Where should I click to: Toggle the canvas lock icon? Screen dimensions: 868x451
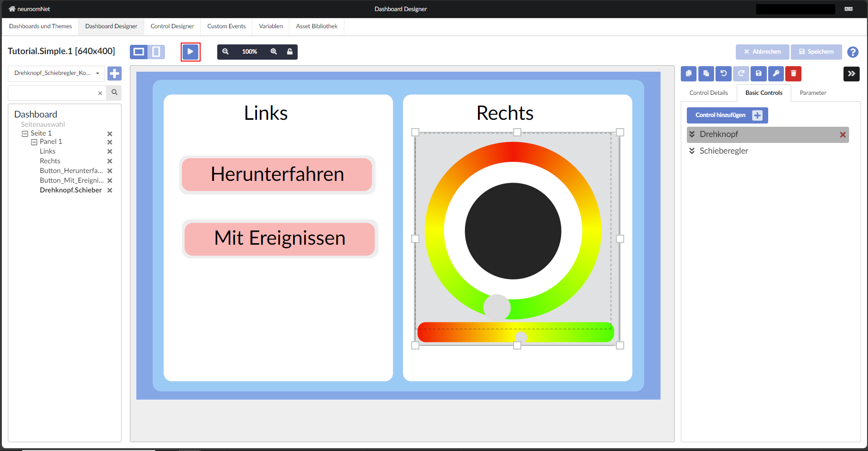tap(290, 52)
